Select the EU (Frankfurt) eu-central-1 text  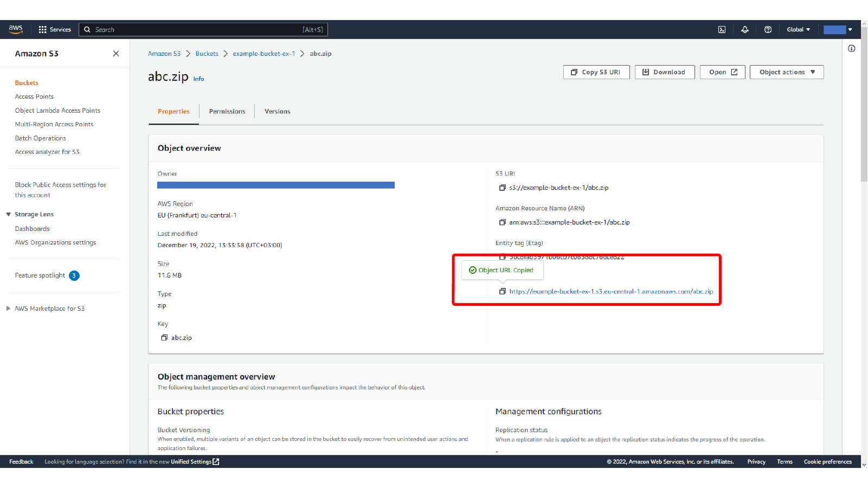coord(197,215)
